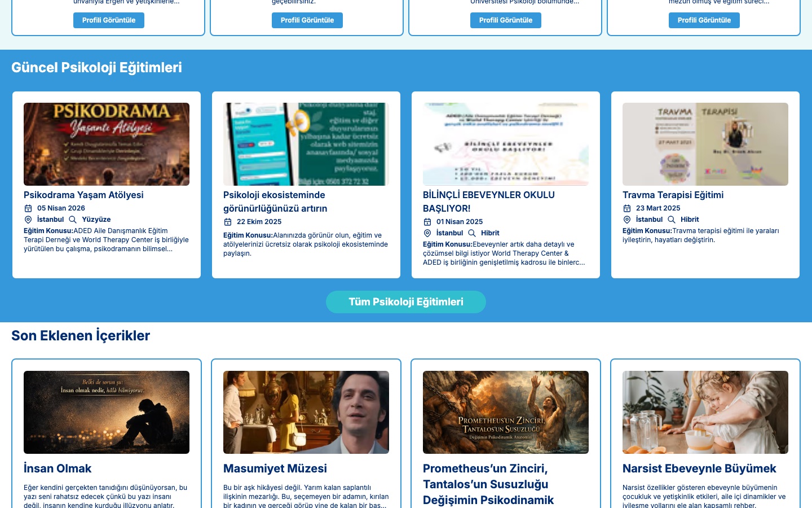
Task: Click the calendar icon beside 01 Nisan 2025
Action: click(x=427, y=222)
